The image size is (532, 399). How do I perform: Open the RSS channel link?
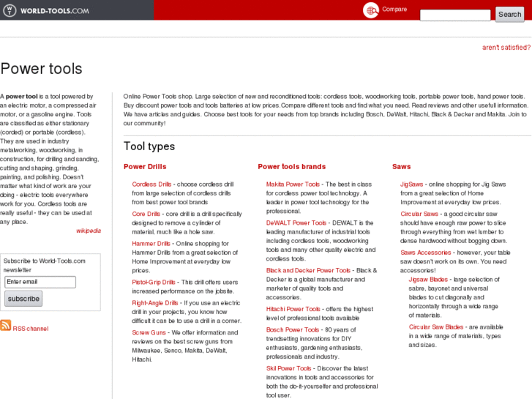31,329
